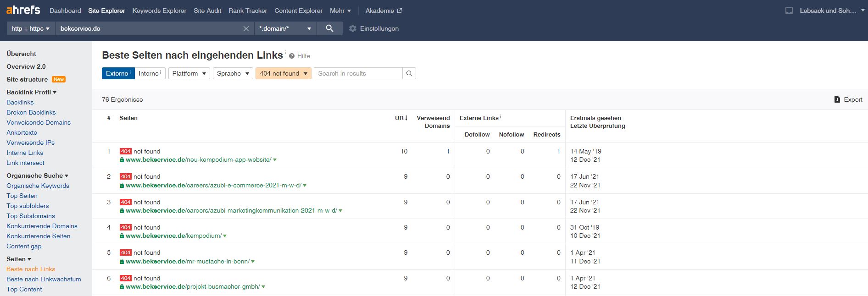Click the Export download icon
This screenshot has width=868, height=296.
[x=837, y=99]
